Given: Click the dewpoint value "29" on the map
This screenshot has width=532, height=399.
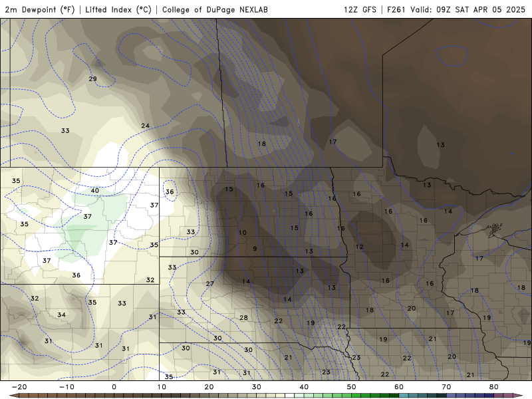Looking at the screenshot, I should [92, 78].
